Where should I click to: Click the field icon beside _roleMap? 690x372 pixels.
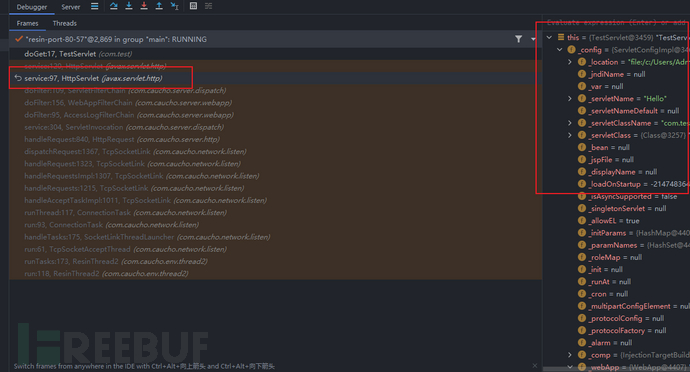(582, 257)
